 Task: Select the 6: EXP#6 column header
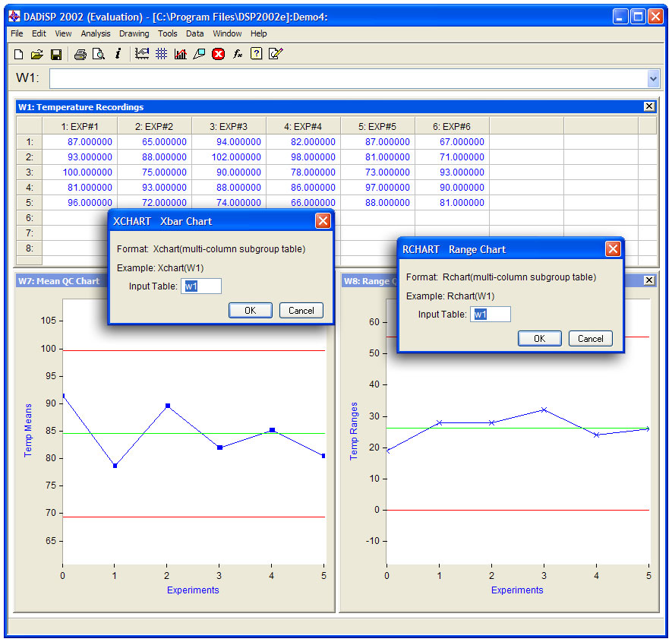(452, 127)
